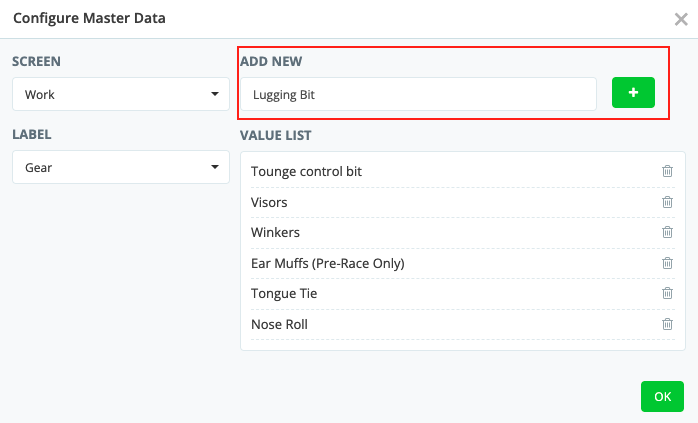Select the Visors list item
This screenshot has width=698, height=423.
tap(269, 202)
